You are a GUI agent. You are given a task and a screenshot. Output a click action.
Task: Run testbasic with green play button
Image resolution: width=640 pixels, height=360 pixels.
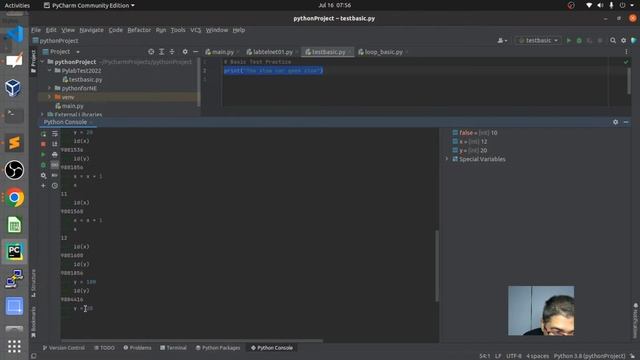(x=569, y=40)
